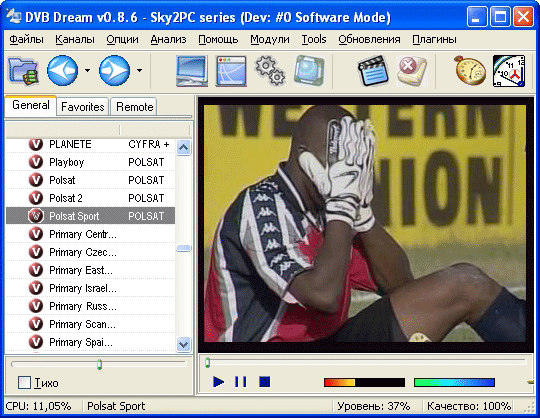The width and height of the screenshot is (540, 418).
Task: Open the channel list folder icon
Action: (23, 71)
